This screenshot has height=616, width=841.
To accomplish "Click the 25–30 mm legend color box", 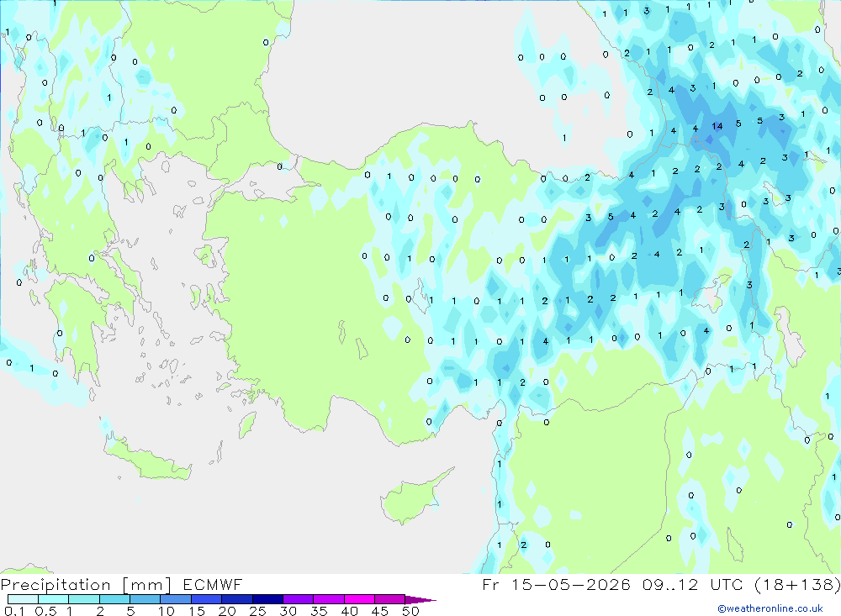I will 267,599.
